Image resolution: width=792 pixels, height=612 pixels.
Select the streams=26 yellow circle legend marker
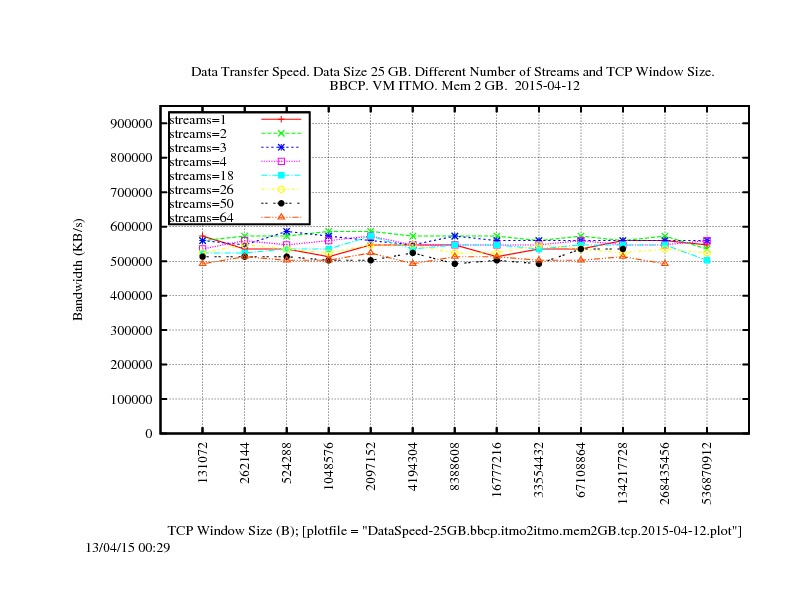281,189
